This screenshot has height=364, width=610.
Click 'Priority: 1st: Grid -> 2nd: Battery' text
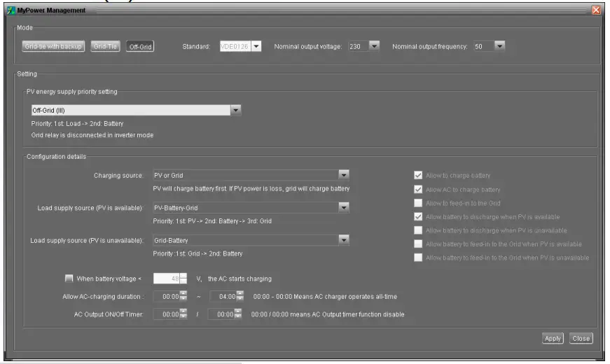pos(197,253)
